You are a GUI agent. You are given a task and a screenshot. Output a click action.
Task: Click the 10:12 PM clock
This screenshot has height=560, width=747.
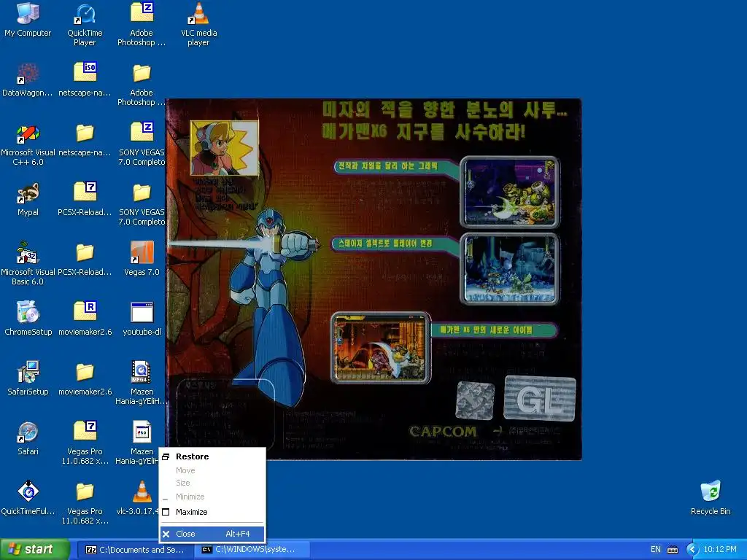pyautogui.click(x=720, y=550)
